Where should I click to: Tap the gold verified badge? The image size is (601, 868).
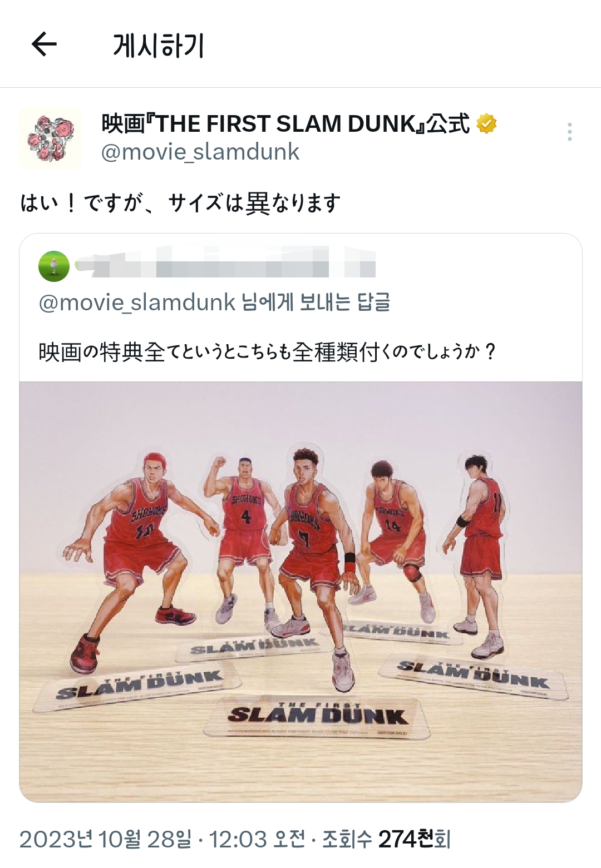coord(486,123)
